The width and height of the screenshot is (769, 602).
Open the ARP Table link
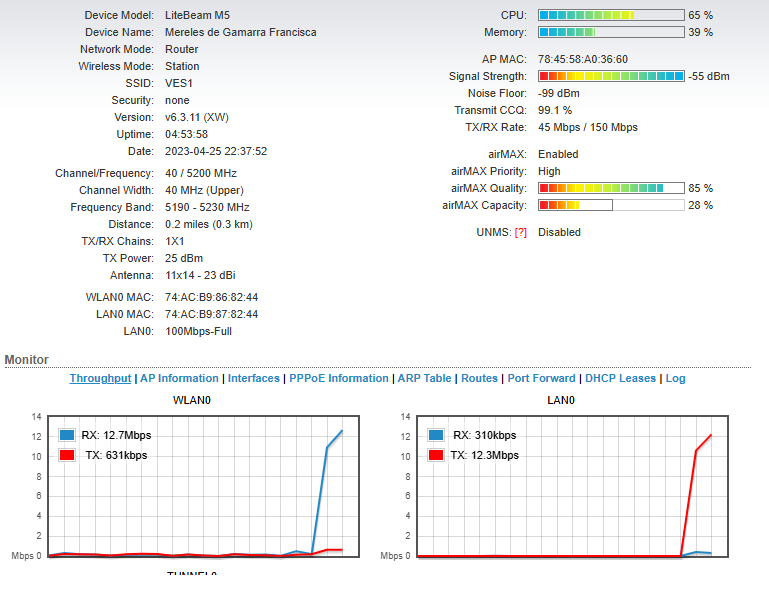[424, 379]
